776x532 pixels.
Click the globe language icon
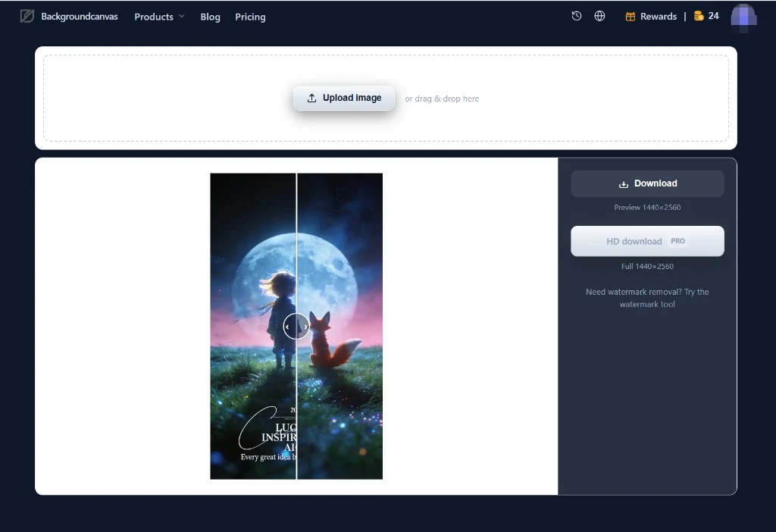(599, 16)
